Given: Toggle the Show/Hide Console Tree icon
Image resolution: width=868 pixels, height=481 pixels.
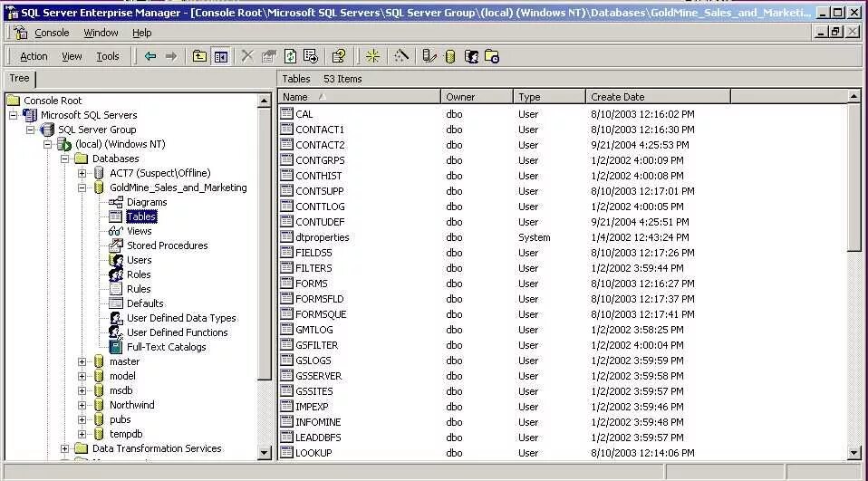Looking at the screenshot, I should (x=221, y=56).
